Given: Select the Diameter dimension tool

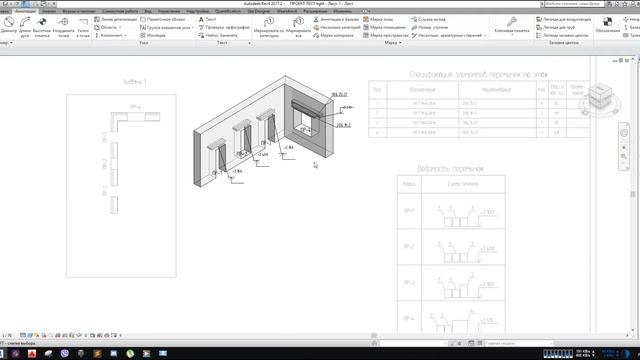Looking at the screenshot, I should 9,27.
